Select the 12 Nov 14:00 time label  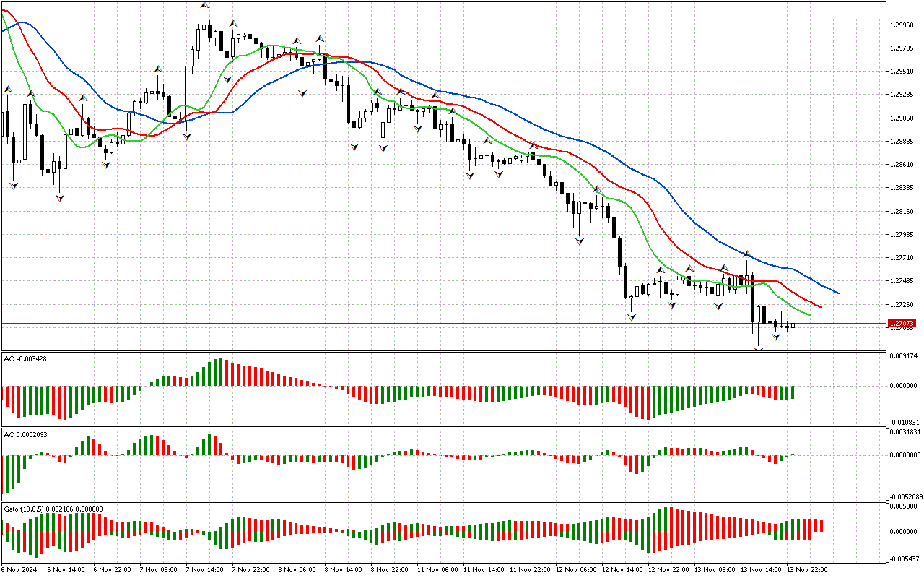point(622,570)
